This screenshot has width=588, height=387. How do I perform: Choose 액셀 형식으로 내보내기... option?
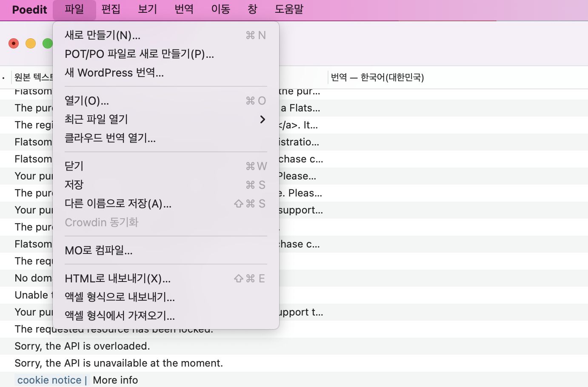click(x=120, y=297)
